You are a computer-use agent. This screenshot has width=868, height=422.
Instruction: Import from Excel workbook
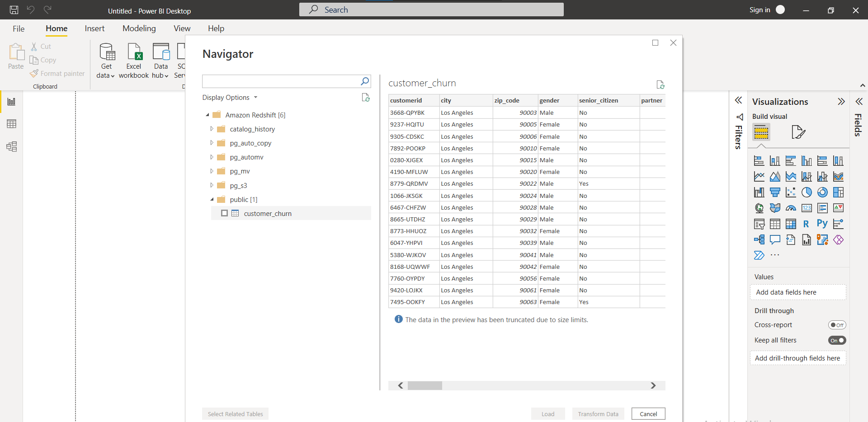[134, 61]
